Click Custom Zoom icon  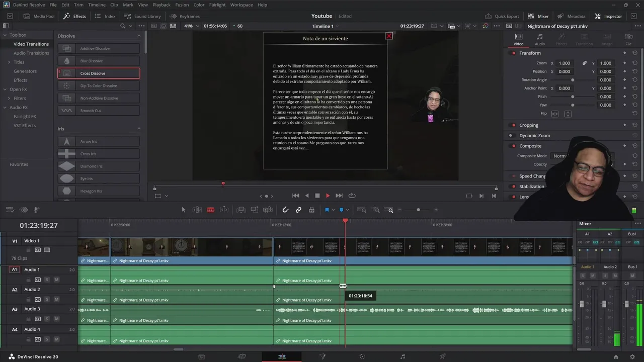(x=389, y=210)
